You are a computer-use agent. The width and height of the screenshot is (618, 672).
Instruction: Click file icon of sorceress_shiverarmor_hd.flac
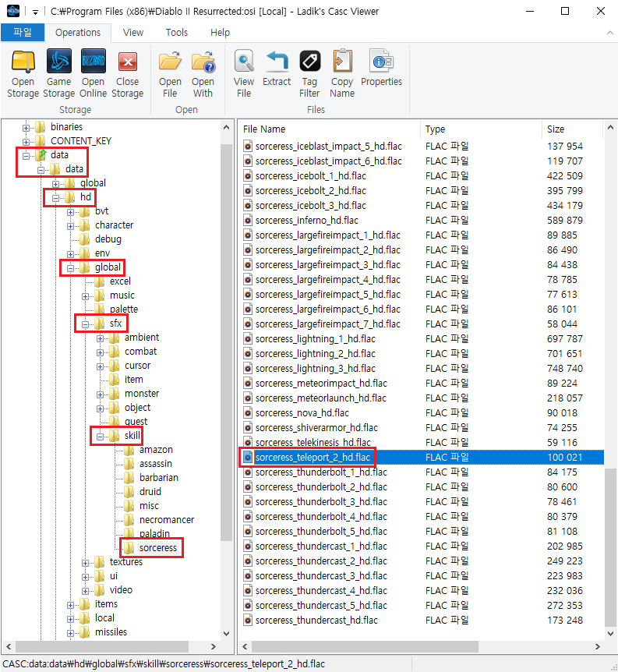248,428
